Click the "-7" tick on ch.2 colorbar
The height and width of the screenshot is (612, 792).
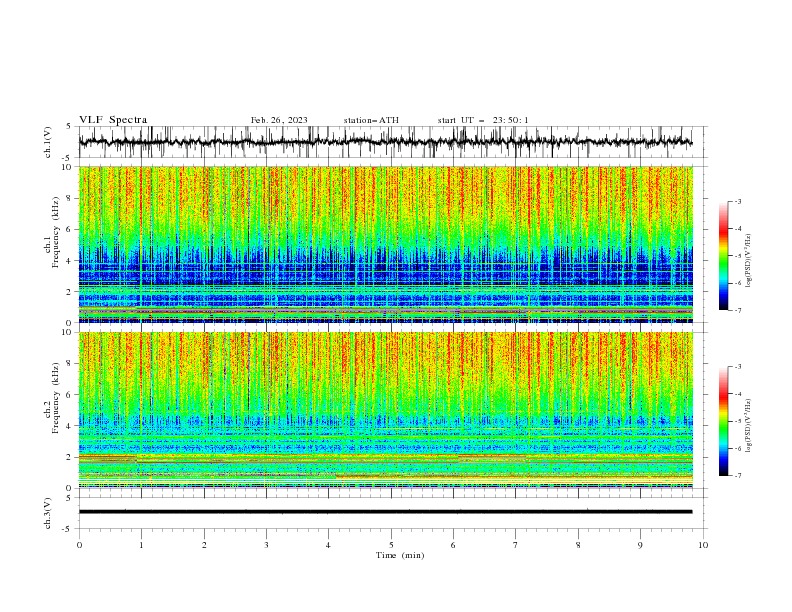(x=738, y=475)
